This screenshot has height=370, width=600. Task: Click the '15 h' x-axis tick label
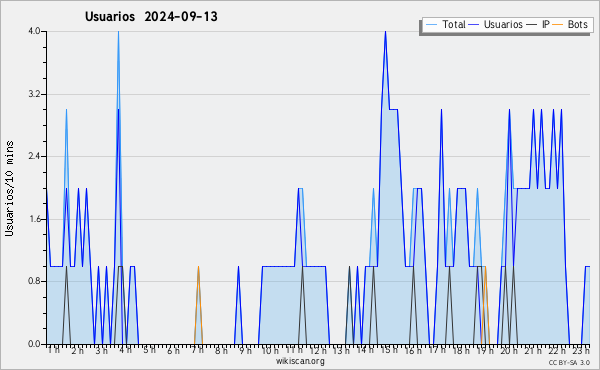click(x=389, y=350)
